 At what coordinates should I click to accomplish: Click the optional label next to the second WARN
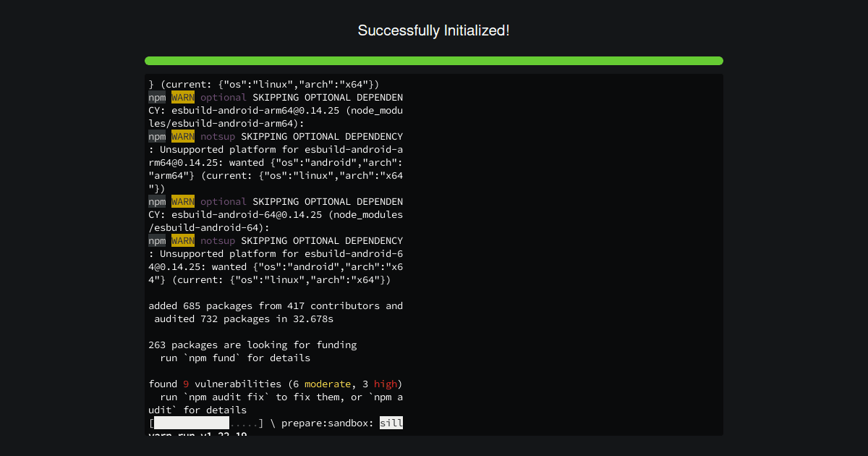(224, 201)
